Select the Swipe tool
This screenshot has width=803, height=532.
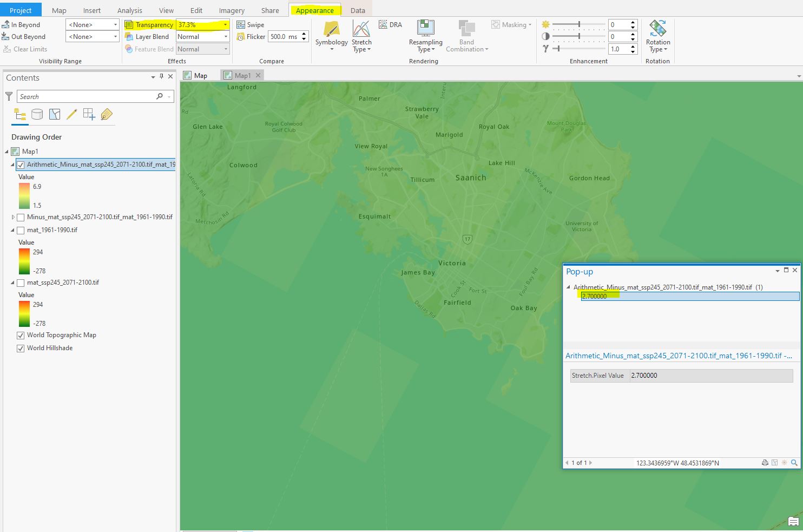click(x=251, y=25)
